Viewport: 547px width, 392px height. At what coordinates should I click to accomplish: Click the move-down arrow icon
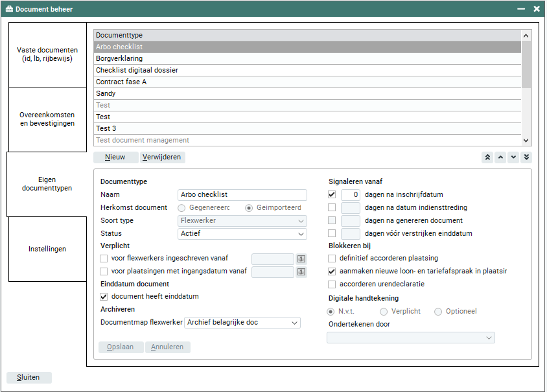click(513, 157)
